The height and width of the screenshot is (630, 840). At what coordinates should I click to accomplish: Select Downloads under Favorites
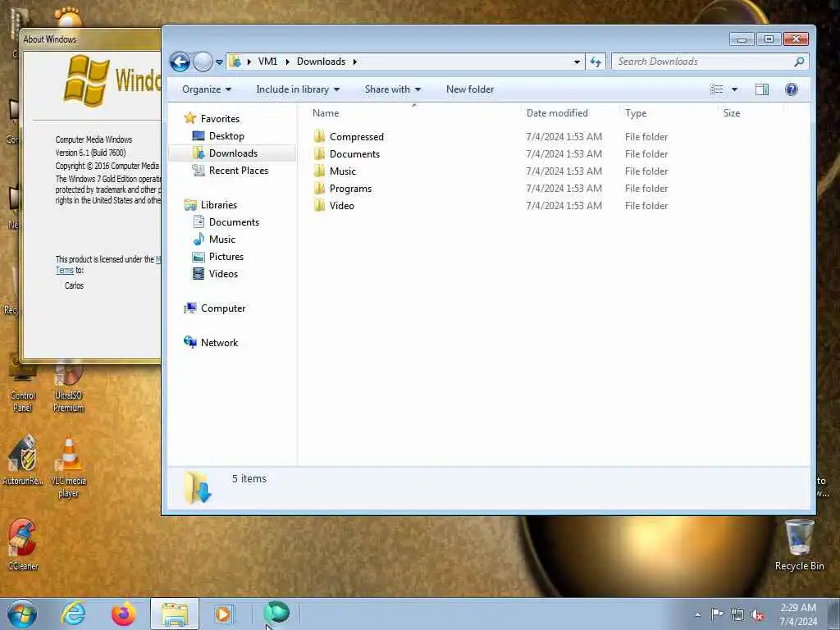pos(233,153)
